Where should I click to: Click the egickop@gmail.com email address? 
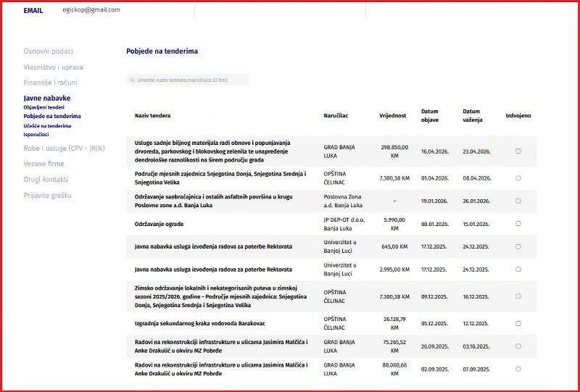click(91, 10)
